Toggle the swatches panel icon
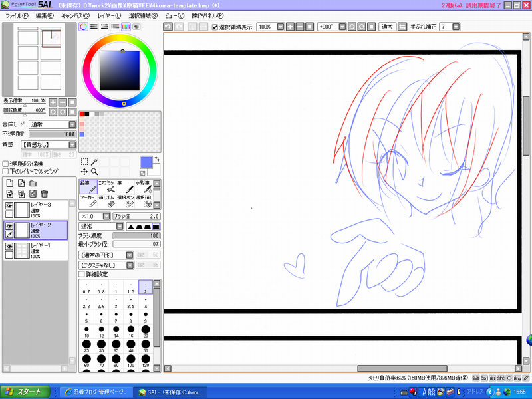Image resolution: width=532 pixels, height=399 pixels. [126, 27]
